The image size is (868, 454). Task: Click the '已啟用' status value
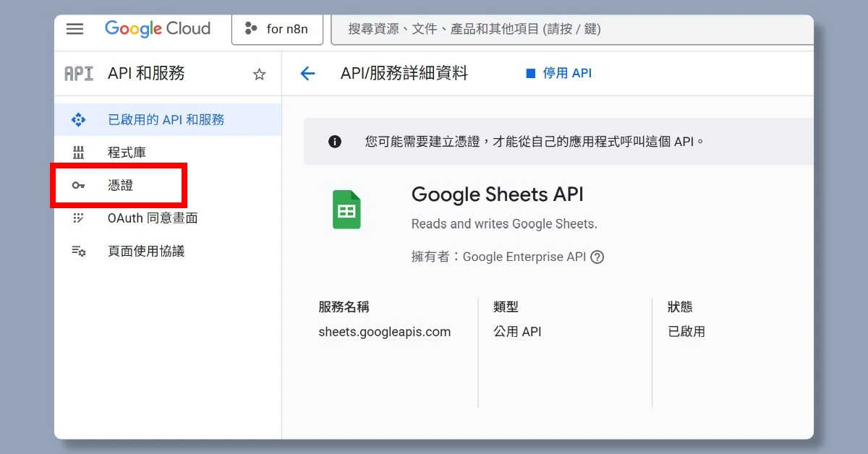[686, 333]
